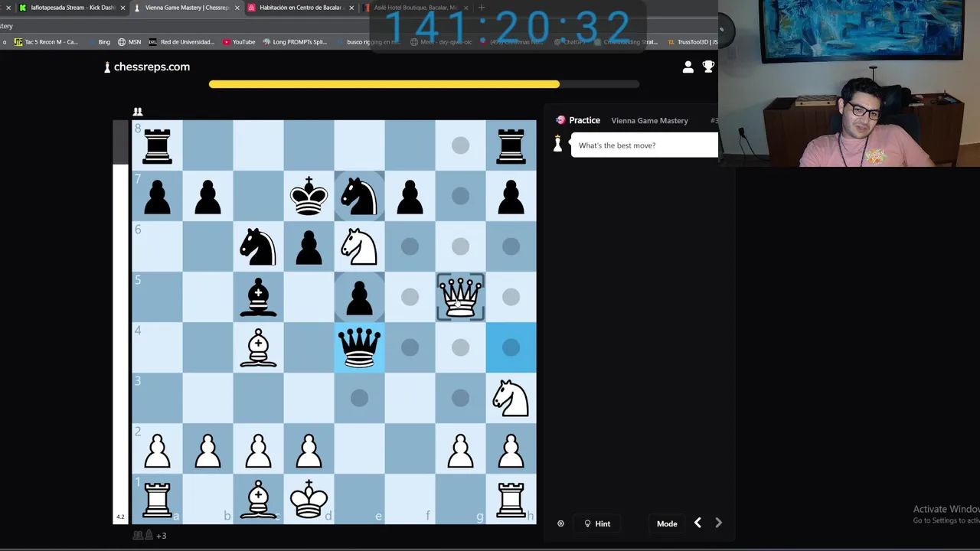Open the Mode selector
The image size is (980, 551).
coord(667,523)
